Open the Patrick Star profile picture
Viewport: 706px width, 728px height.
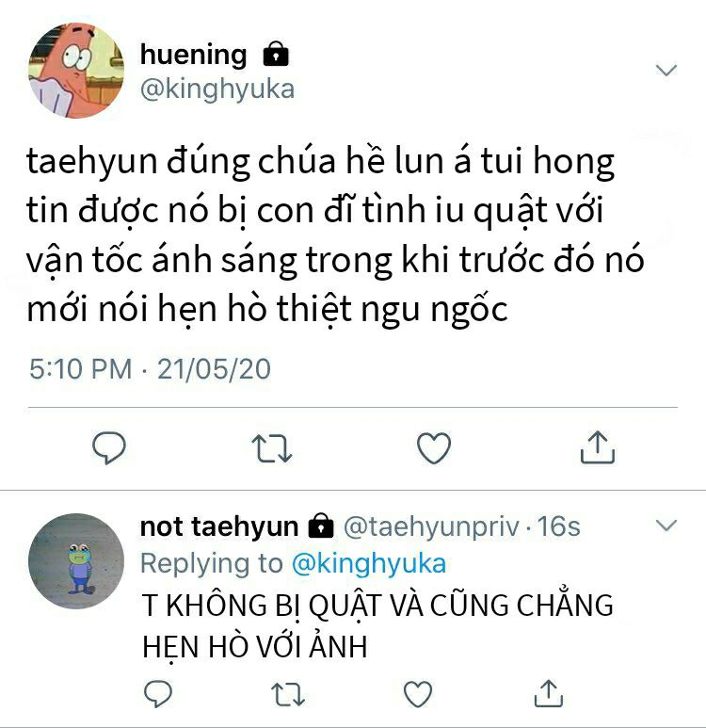(x=76, y=71)
